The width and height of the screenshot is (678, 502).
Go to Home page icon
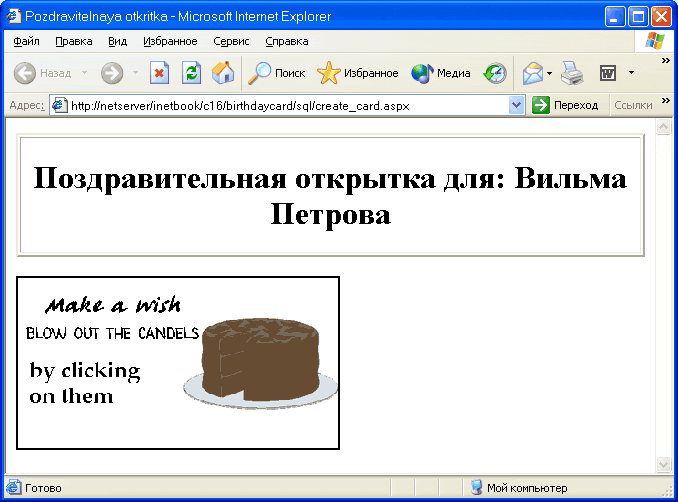click(223, 73)
